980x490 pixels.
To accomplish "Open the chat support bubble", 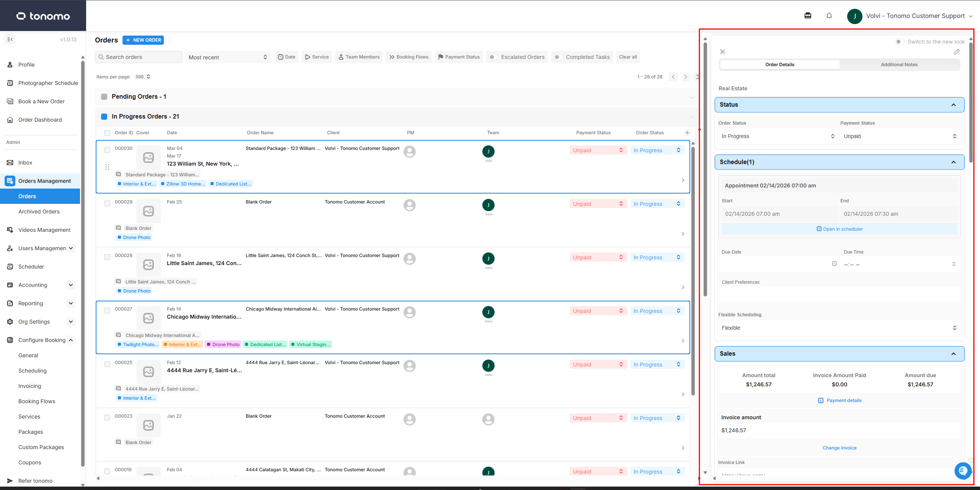I will tap(963, 470).
